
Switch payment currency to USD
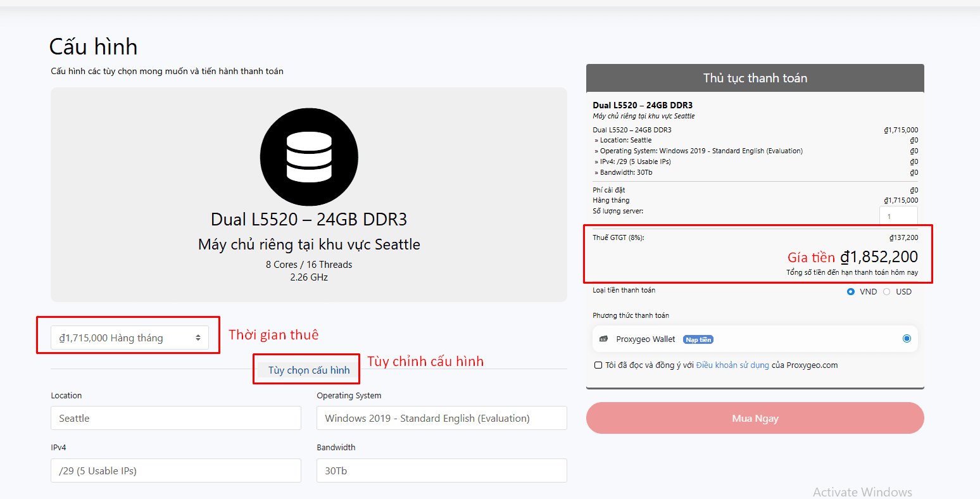click(887, 292)
